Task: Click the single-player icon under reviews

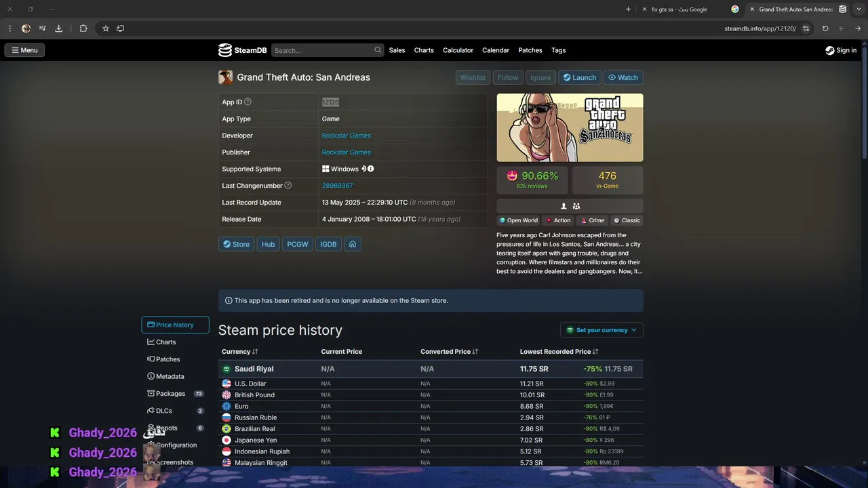Action: 564,206
